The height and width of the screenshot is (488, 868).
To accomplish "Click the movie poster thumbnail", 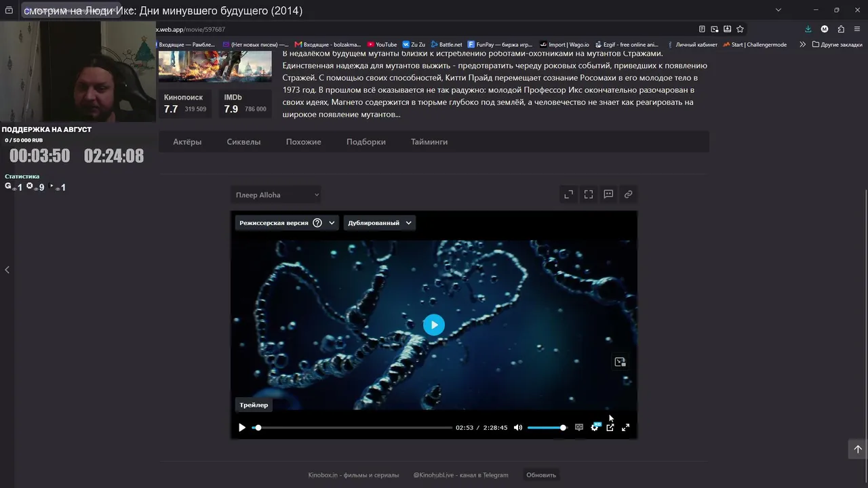I will pos(215,66).
